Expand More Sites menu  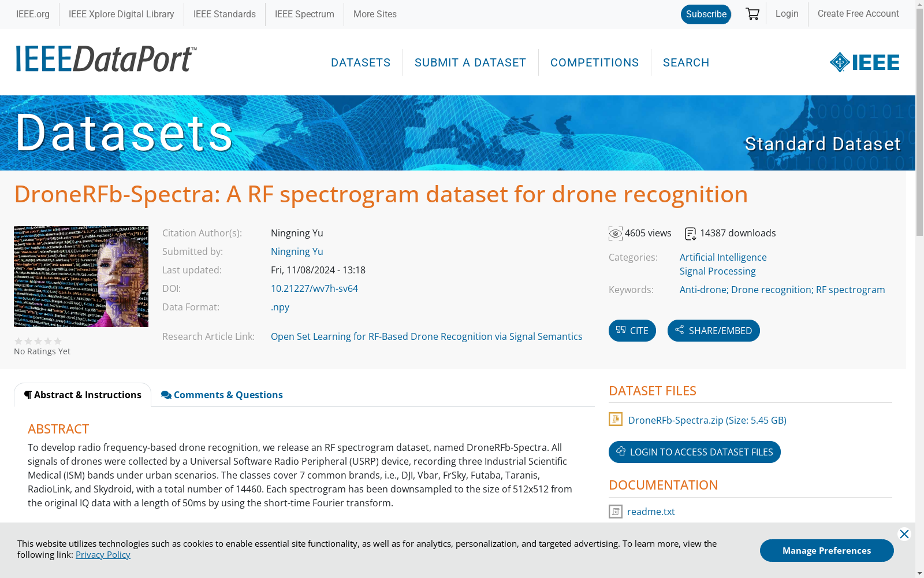tap(375, 14)
